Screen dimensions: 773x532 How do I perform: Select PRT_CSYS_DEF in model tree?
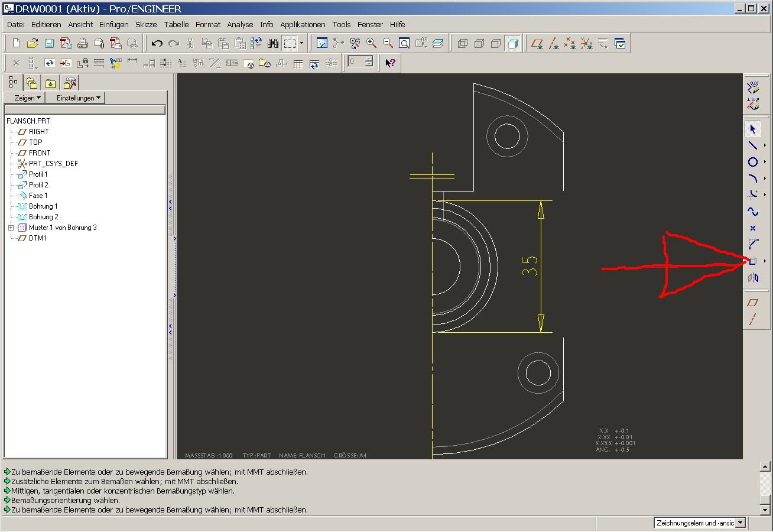pyautogui.click(x=53, y=164)
